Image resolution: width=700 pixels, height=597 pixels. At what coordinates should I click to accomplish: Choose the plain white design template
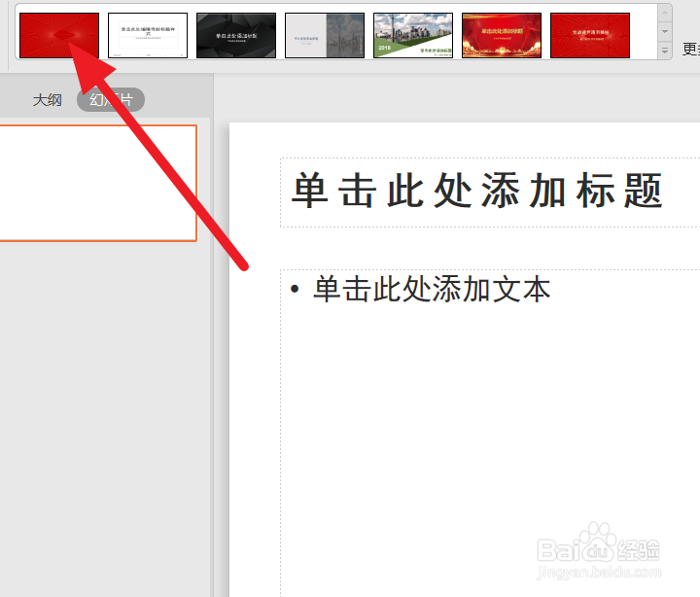coord(148,35)
